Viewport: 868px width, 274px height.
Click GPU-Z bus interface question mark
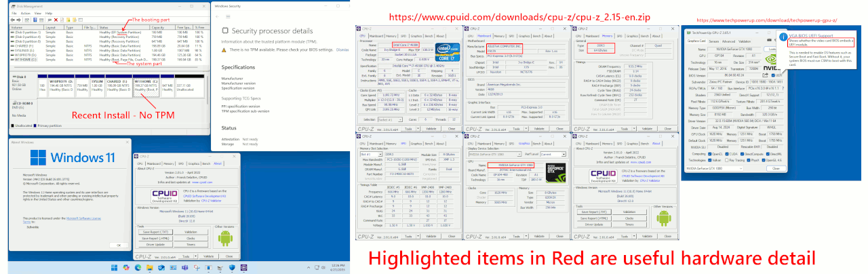pyautogui.click(x=783, y=88)
